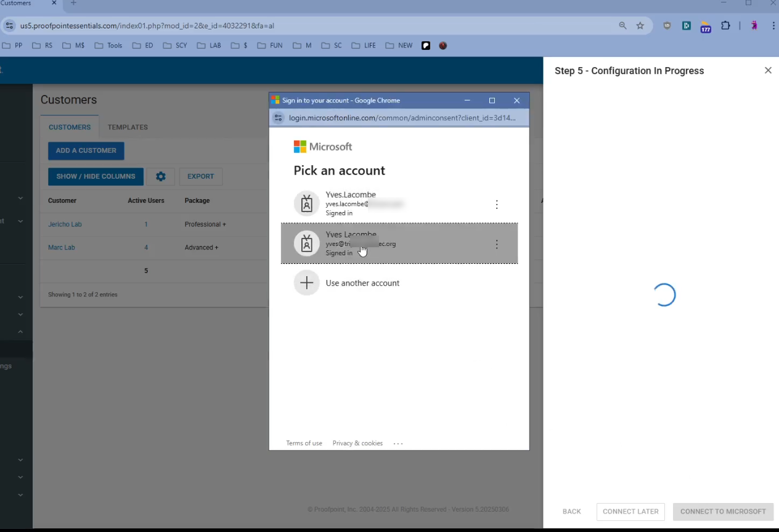This screenshot has width=779, height=532.
Task: Open the Marc Lab customer link
Action: tap(62, 247)
